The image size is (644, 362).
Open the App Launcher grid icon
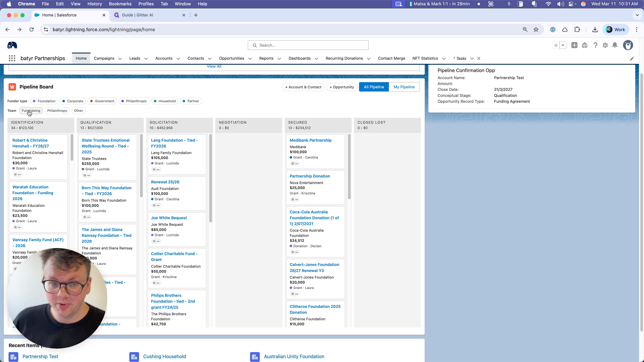click(x=12, y=58)
